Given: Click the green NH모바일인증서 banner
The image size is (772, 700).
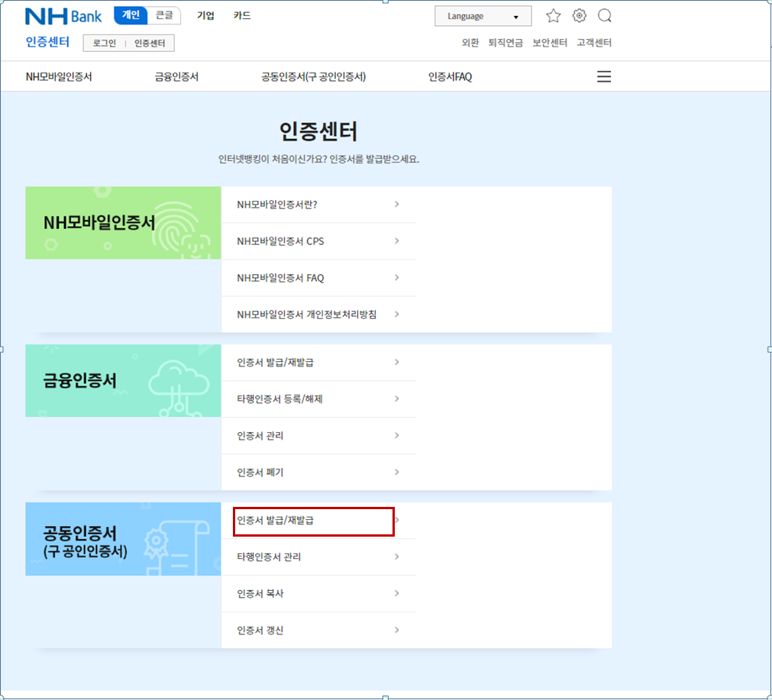Looking at the screenshot, I should click(123, 222).
